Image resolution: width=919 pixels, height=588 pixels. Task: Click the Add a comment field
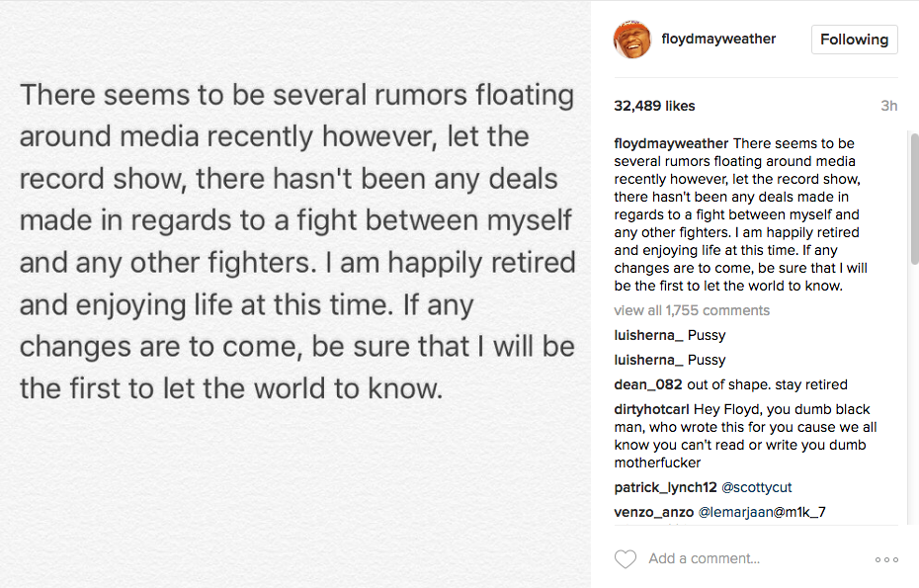[x=751, y=559]
